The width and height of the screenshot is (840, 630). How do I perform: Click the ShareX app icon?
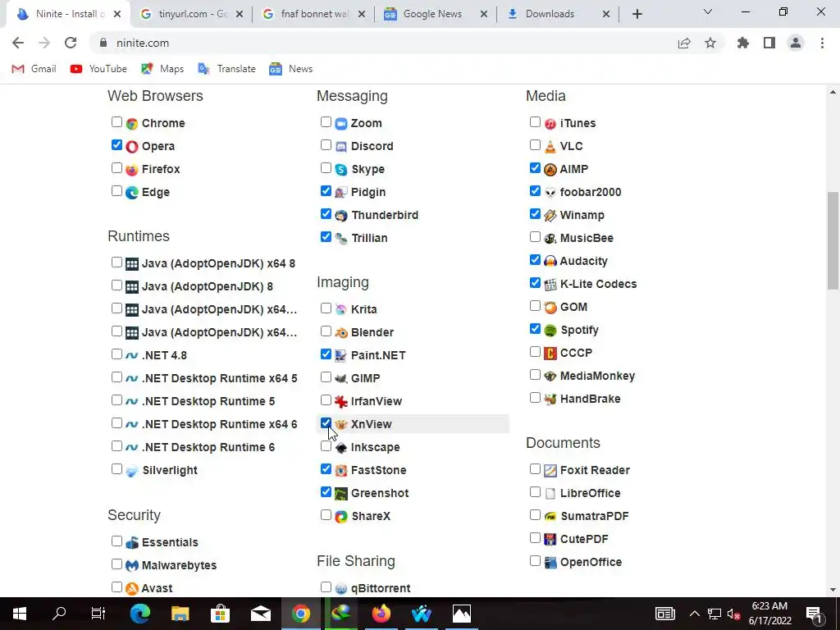coord(341,517)
